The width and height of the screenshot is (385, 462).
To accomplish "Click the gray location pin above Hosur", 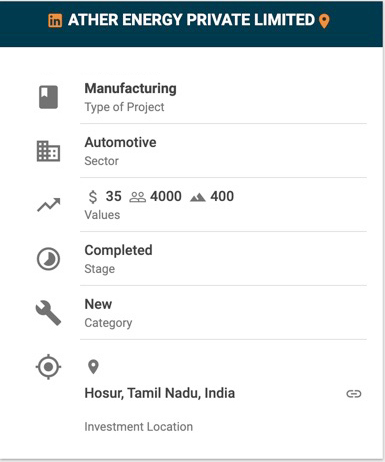I will 93,367.
